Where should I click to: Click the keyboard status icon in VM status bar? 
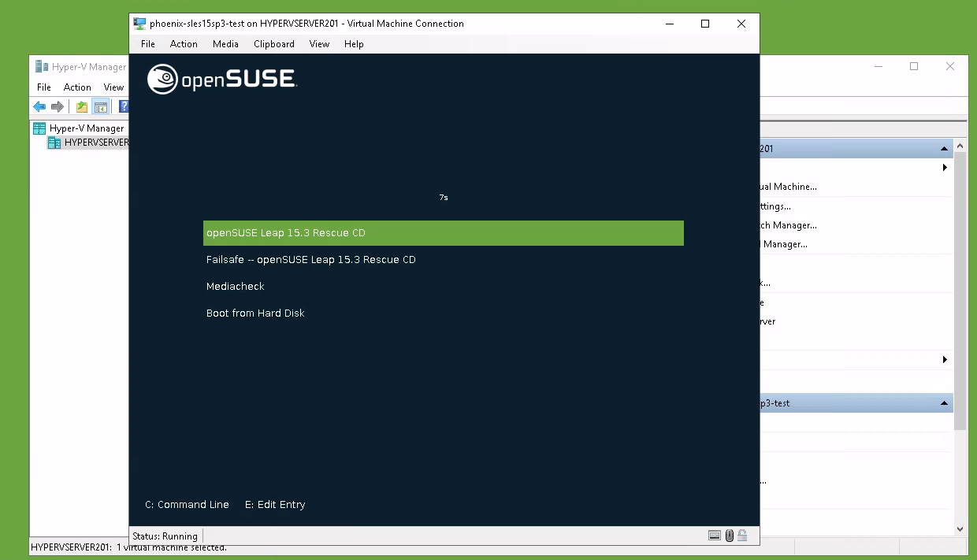pos(715,535)
